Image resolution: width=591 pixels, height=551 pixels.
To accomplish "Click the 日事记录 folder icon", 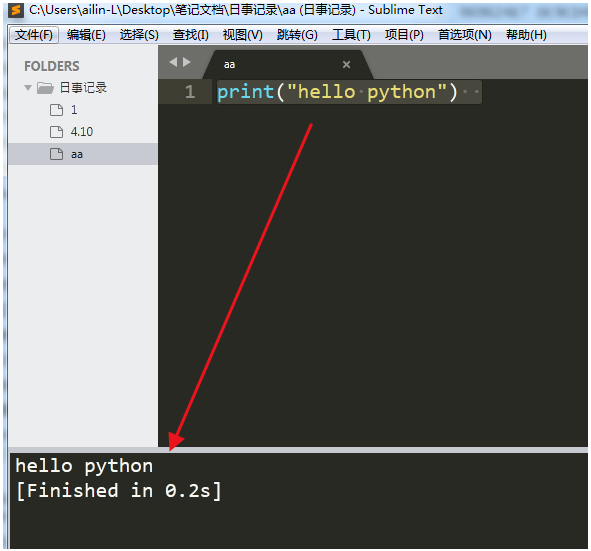I will pyautogui.click(x=45, y=89).
